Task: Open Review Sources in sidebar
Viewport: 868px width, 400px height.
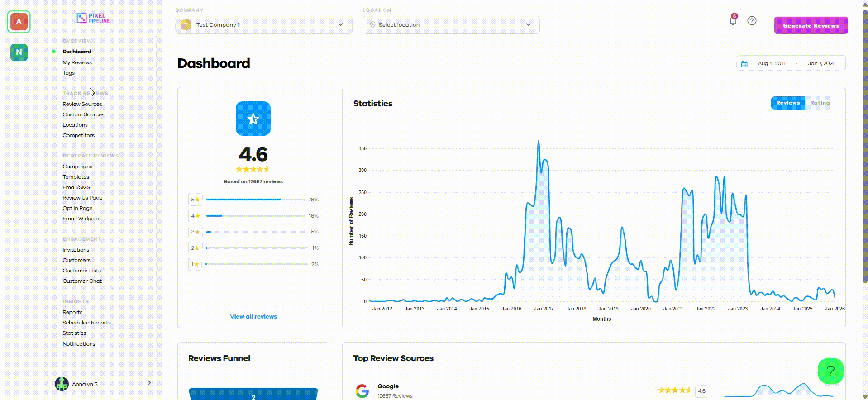Action: (82, 104)
